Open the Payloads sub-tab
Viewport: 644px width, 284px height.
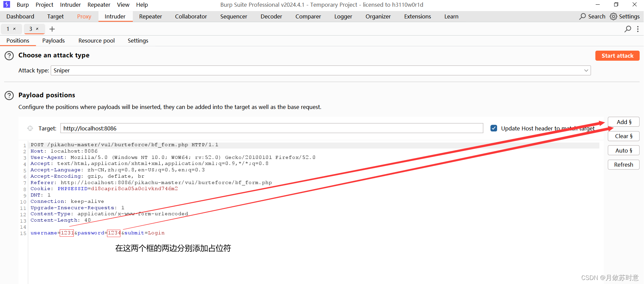[53, 41]
